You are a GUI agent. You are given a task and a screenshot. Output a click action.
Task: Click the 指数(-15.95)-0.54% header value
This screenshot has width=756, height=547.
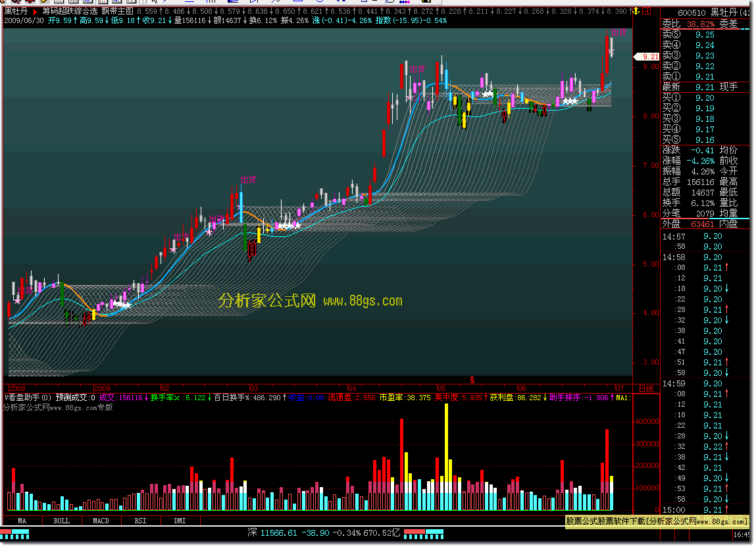[411, 21]
